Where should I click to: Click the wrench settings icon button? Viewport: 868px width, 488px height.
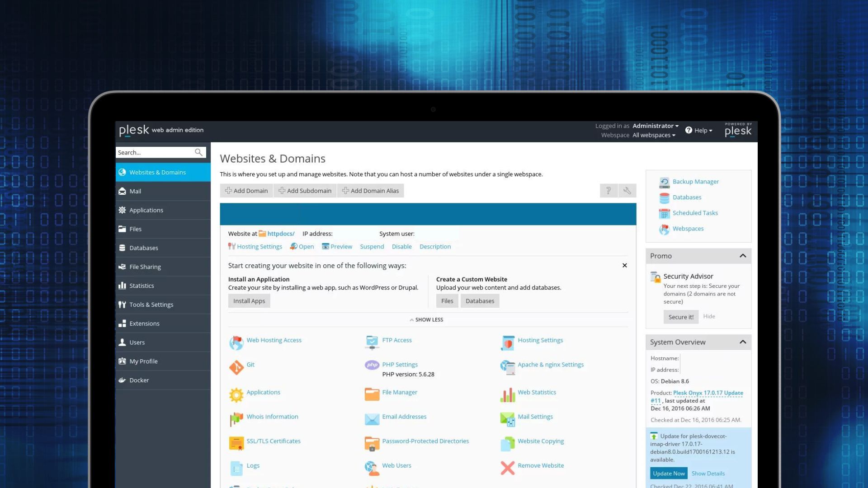point(627,191)
